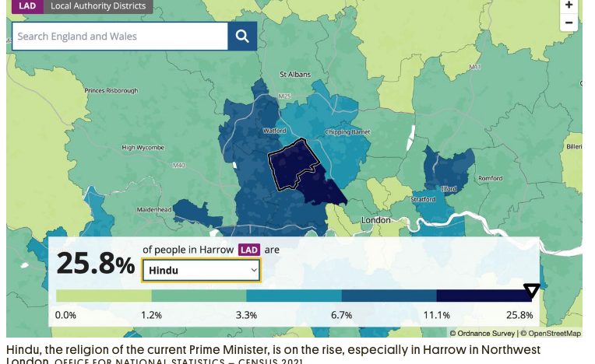This screenshot has width=595, height=364.
Task: Open the Hindu religion dropdown
Action: pos(201,270)
